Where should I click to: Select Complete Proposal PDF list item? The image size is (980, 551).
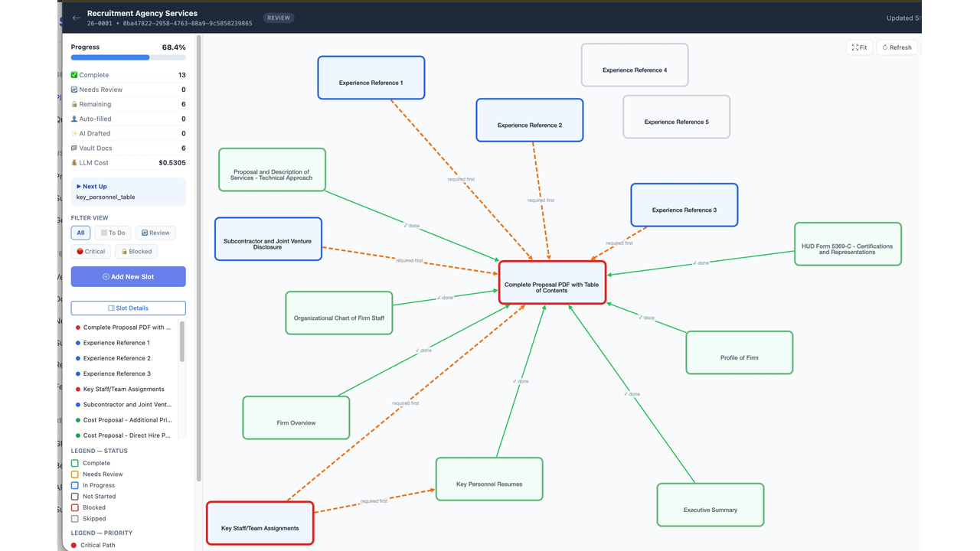pos(125,328)
